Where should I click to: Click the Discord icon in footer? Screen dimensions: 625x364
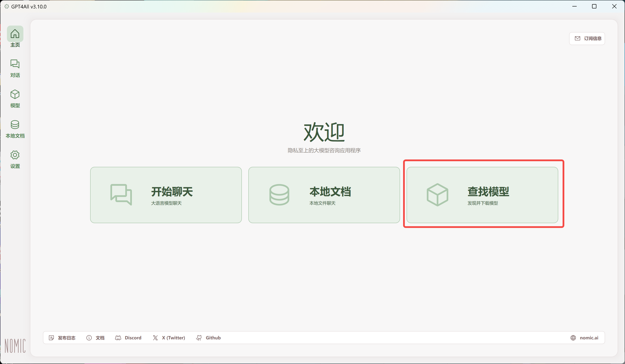[x=118, y=338]
